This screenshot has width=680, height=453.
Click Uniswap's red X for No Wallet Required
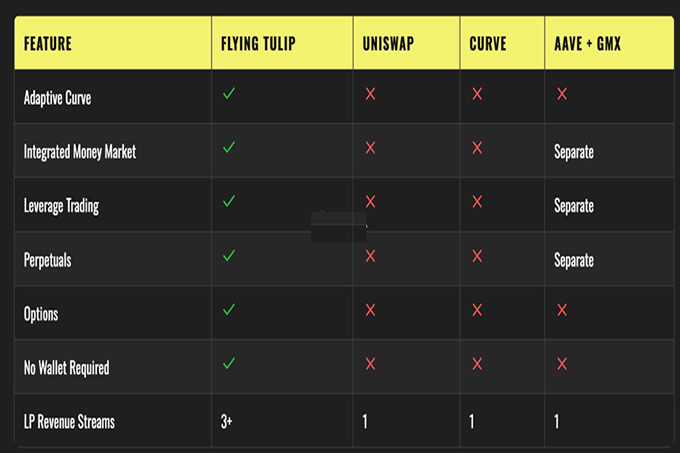370,364
